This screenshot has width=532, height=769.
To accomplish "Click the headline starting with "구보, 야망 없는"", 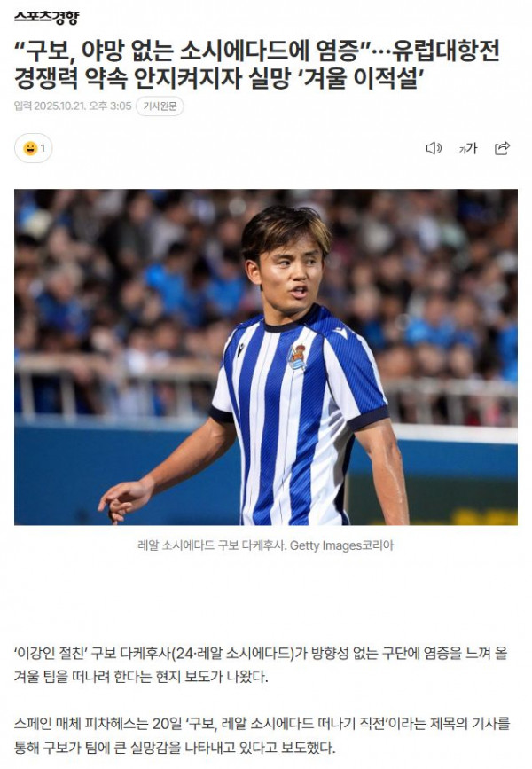I will (257, 51).
